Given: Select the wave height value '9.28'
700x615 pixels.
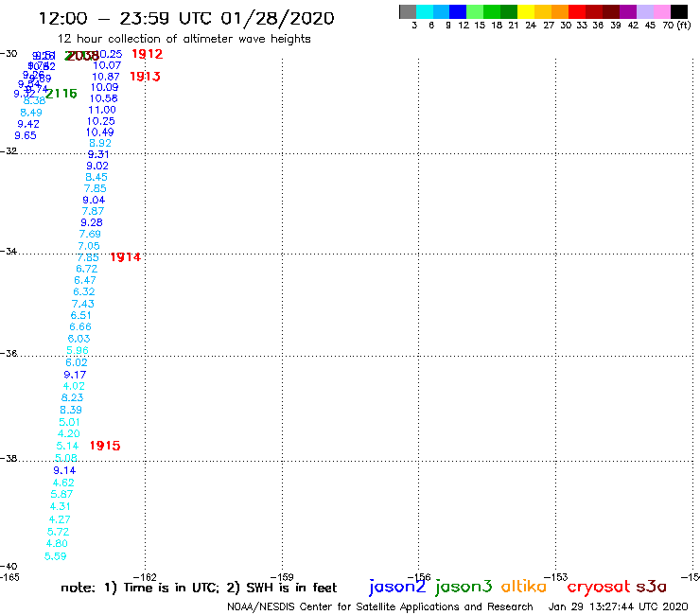Looking at the screenshot, I should (92, 222).
